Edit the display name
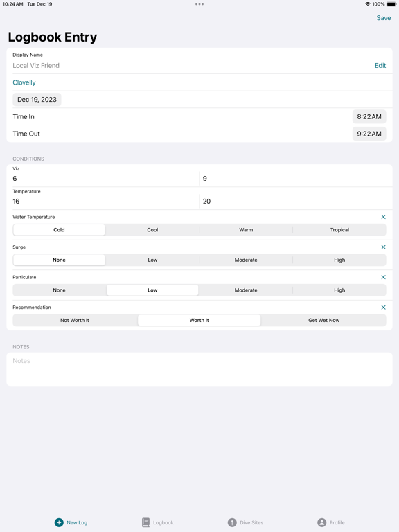 tap(380, 66)
